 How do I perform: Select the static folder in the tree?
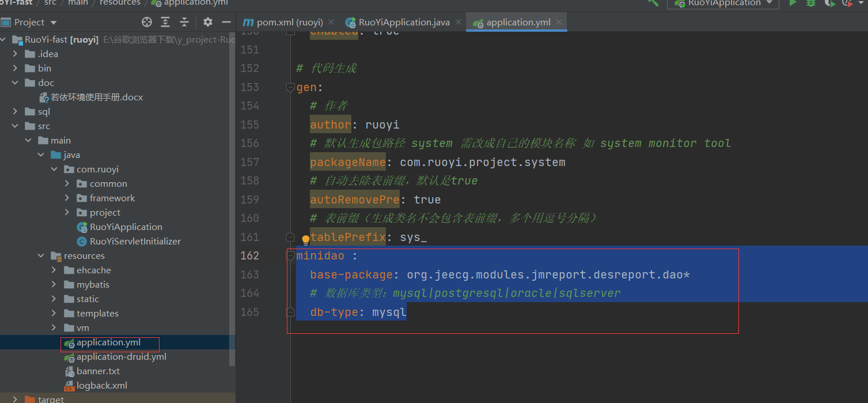[x=88, y=299]
